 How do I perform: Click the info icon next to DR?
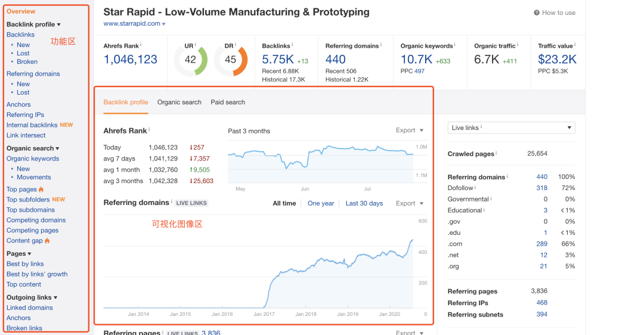point(236,44)
